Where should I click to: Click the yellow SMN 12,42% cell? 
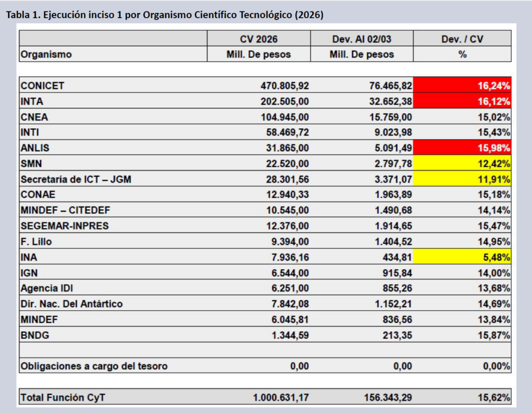(x=462, y=163)
